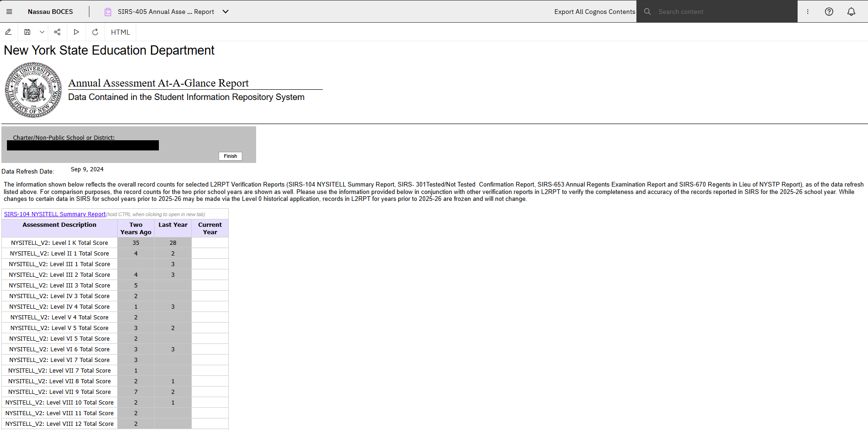Screen dimensions: 868x430
Task: Click the New York State seal logo
Action: click(x=33, y=90)
